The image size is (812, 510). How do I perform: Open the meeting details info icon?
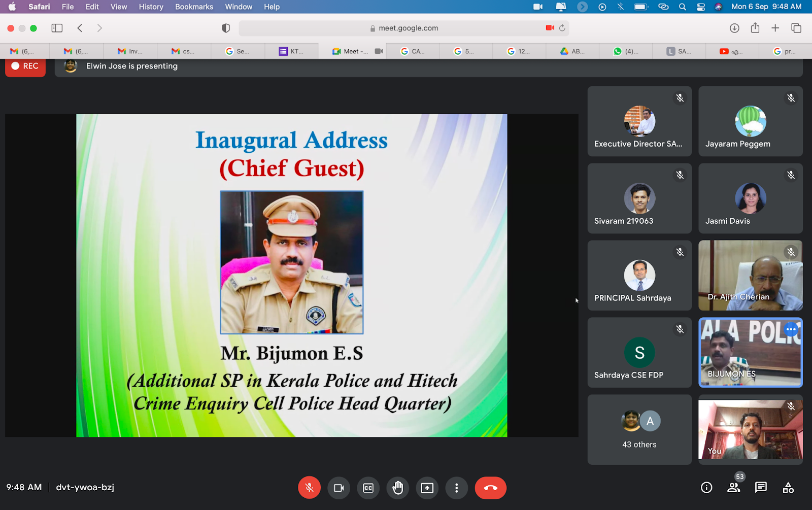706,488
